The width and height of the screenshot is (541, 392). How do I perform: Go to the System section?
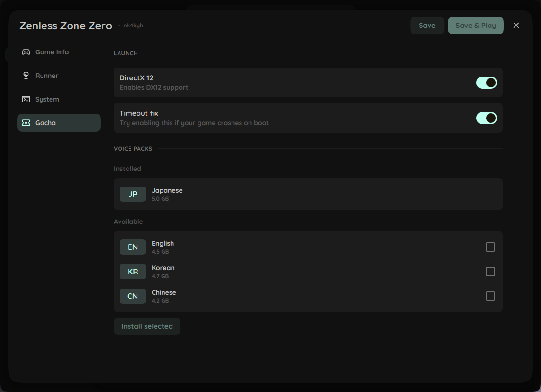click(59, 99)
